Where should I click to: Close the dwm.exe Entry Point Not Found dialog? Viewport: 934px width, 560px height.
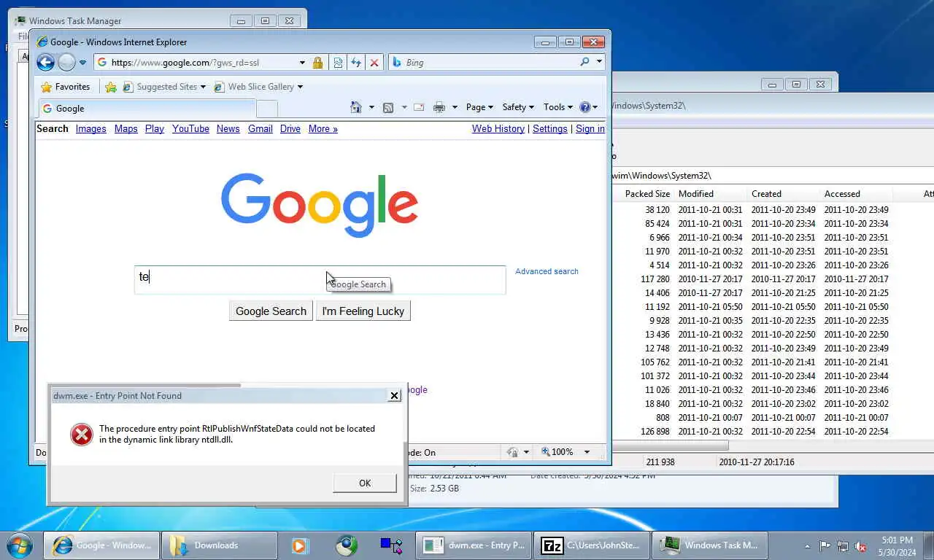point(394,395)
